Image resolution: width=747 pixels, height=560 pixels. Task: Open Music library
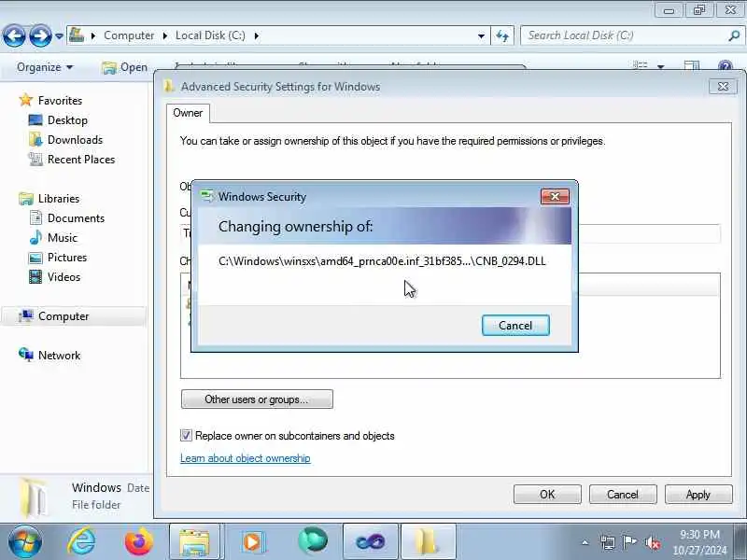click(63, 238)
